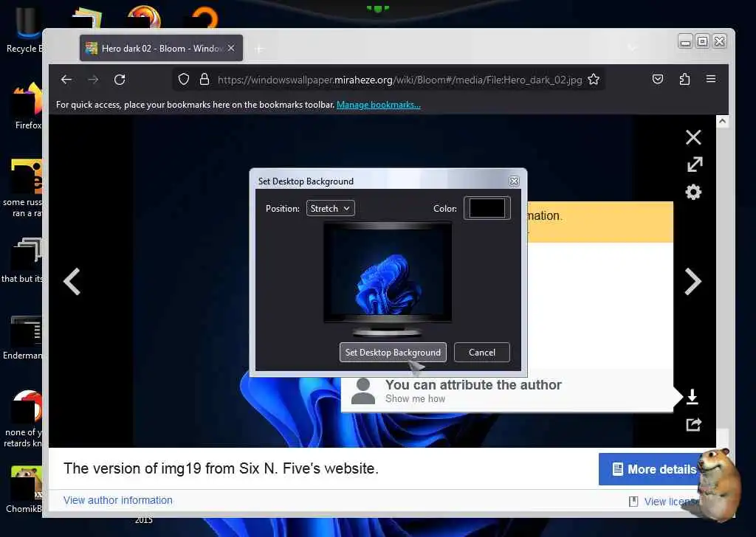Go back with Firefox back arrow
The height and width of the screenshot is (537, 756).
[x=66, y=80]
